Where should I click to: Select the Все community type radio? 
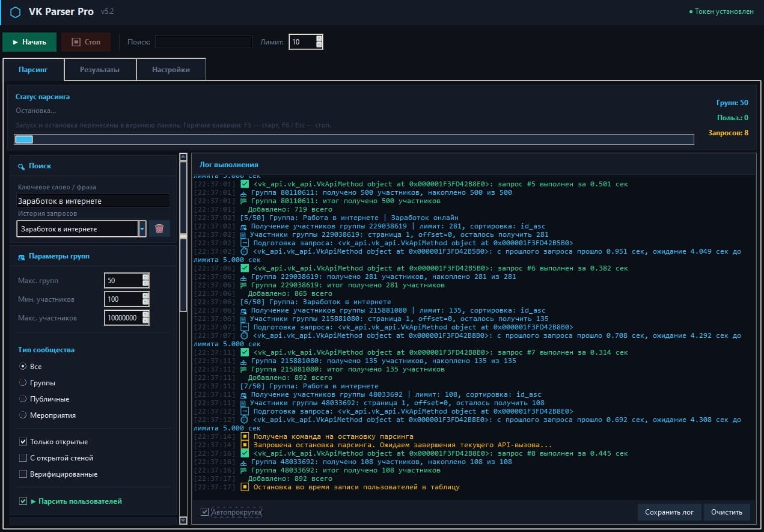tap(23, 366)
